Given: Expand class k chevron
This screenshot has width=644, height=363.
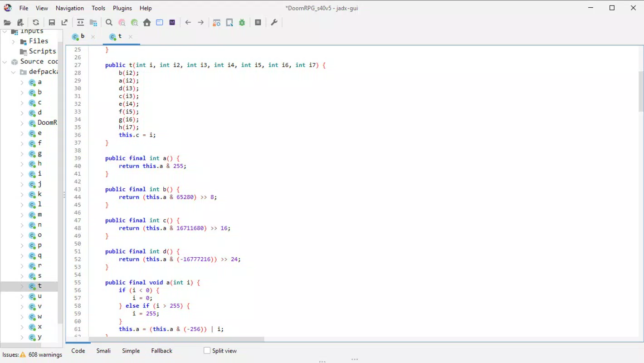Looking at the screenshot, I should (x=22, y=195).
